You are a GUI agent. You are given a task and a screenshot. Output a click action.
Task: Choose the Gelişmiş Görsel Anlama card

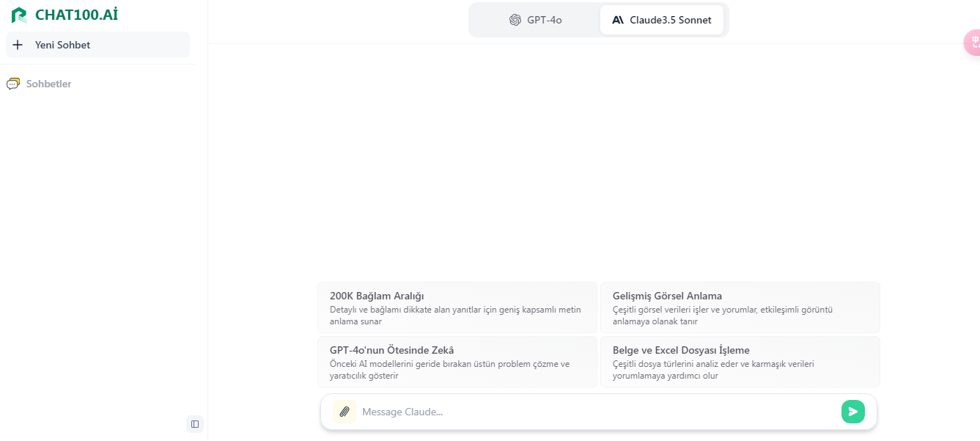click(x=740, y=307)
